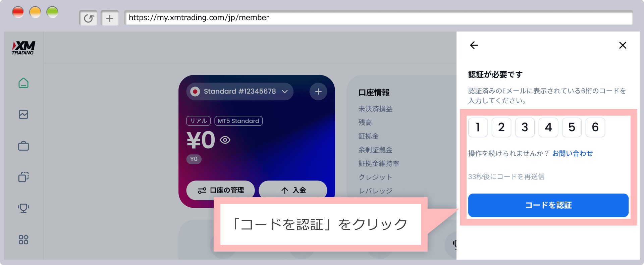The height and width of the screenshot is (265, 644).
Task: Close the verification panel
Action: point(623,45)
